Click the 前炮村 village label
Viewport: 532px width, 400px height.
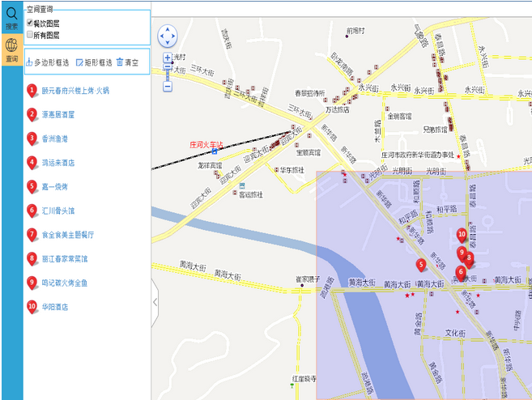click(355, 31)
